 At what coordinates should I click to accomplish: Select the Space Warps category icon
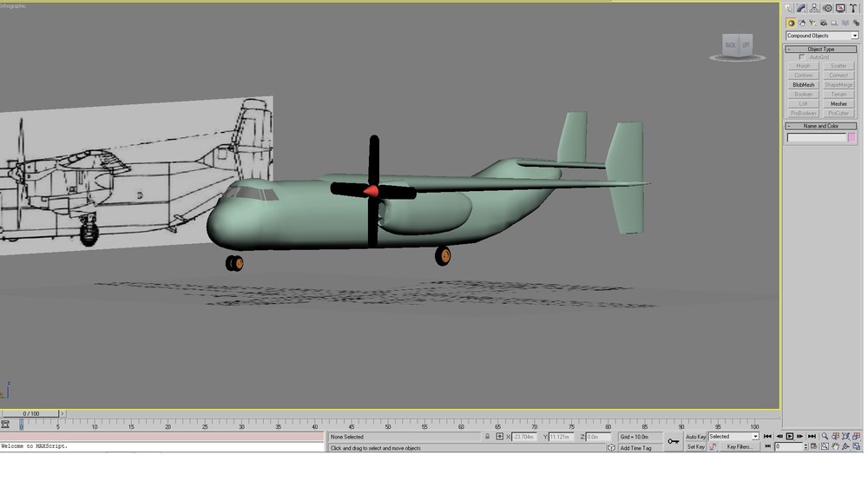click(x=845, y=23)
